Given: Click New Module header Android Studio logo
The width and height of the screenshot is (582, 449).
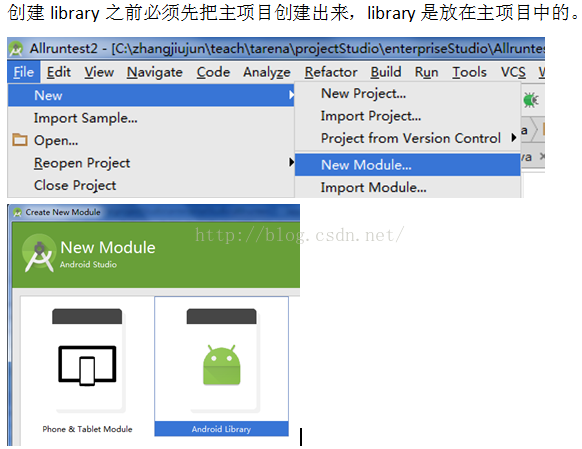Looking at the screenshot, I should tap(39, 253).
